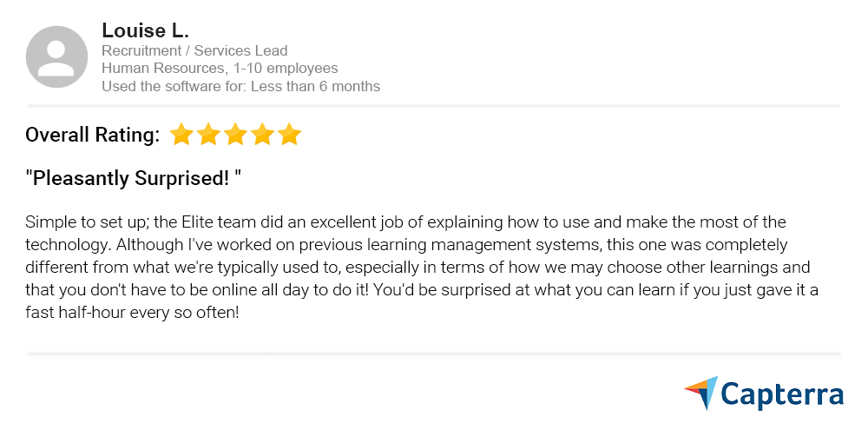This screenshot has width=868, height=430.
Task: Click the third rating star
Action: click(235, 135)
